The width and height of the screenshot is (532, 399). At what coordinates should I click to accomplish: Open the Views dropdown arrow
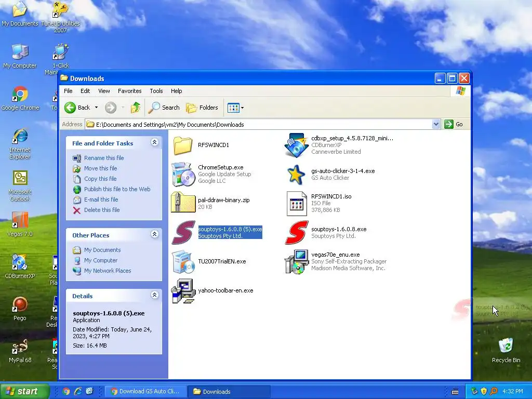242,108
